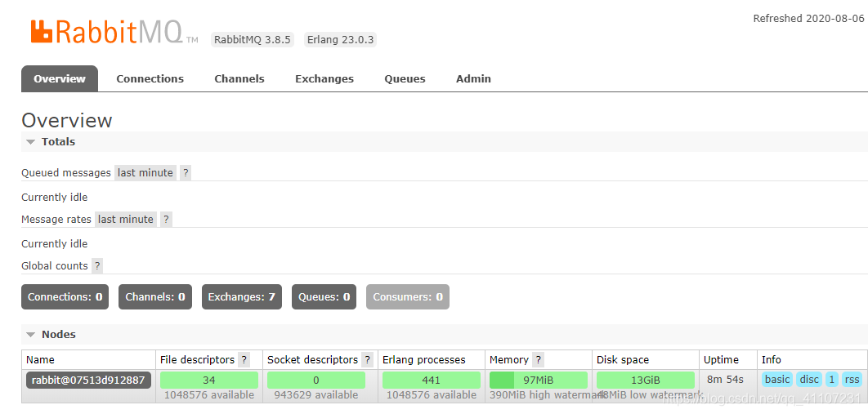
Task: Click the File descriptors bar showing 34
Action: tap(209, 381)
